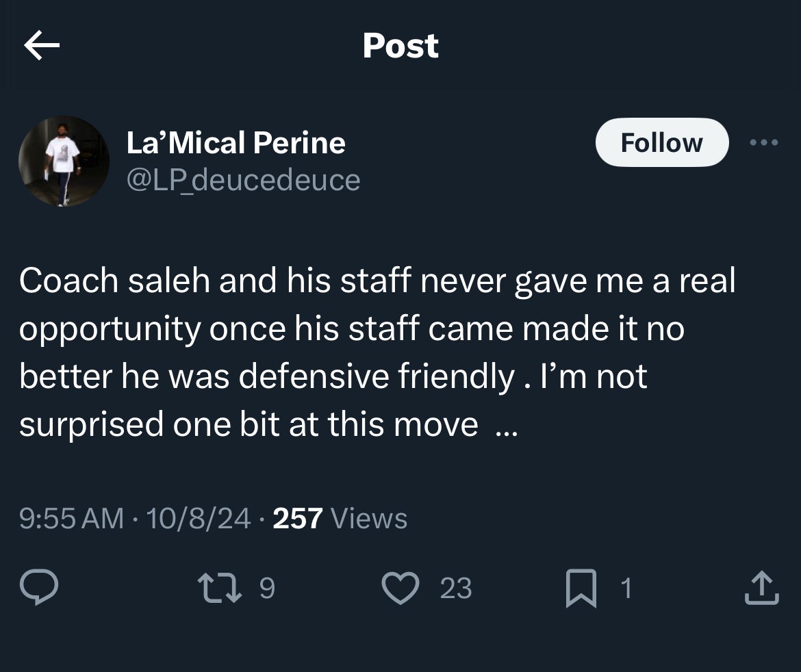Like the post with the heart icon
Image resolution: width=801 pixels, height=672 pixels.
point(400,588)
